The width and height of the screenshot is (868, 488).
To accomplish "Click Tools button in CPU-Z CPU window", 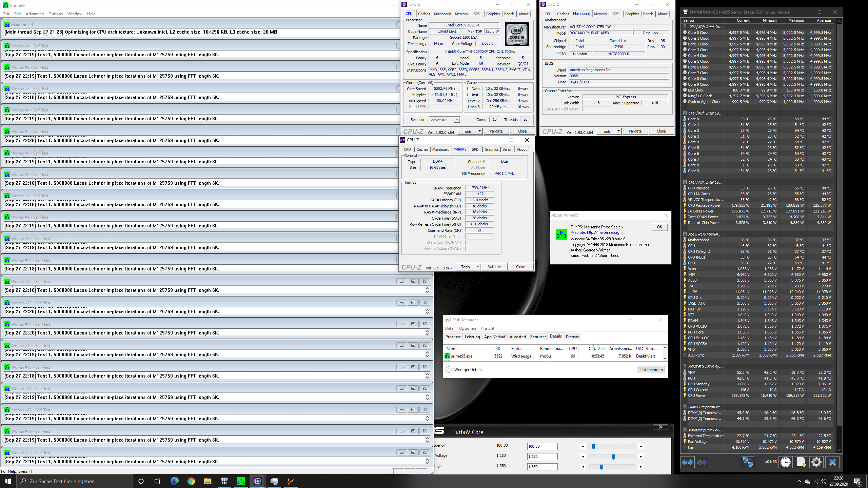I will tap(467, 131).
